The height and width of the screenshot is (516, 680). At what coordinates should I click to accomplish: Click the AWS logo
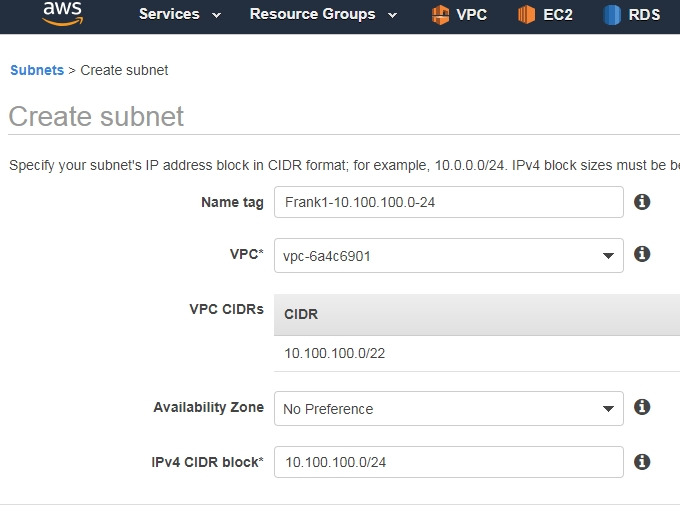pos(63,13)
